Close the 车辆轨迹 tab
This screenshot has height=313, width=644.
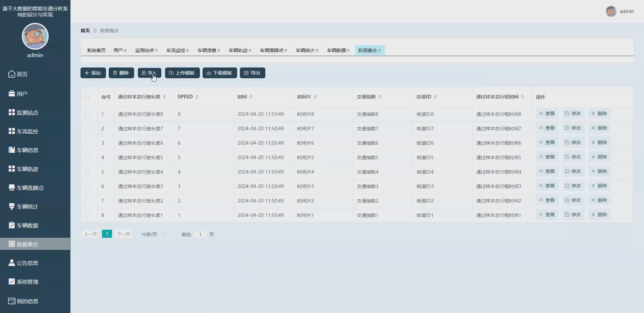point(250,50)
